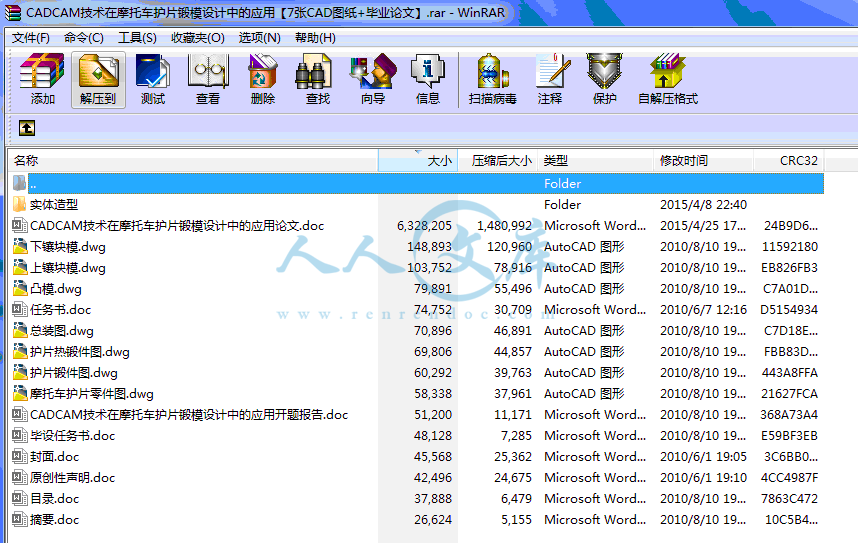
Task: Open the 选项(N) menu
Action: [x=259, y=38]
